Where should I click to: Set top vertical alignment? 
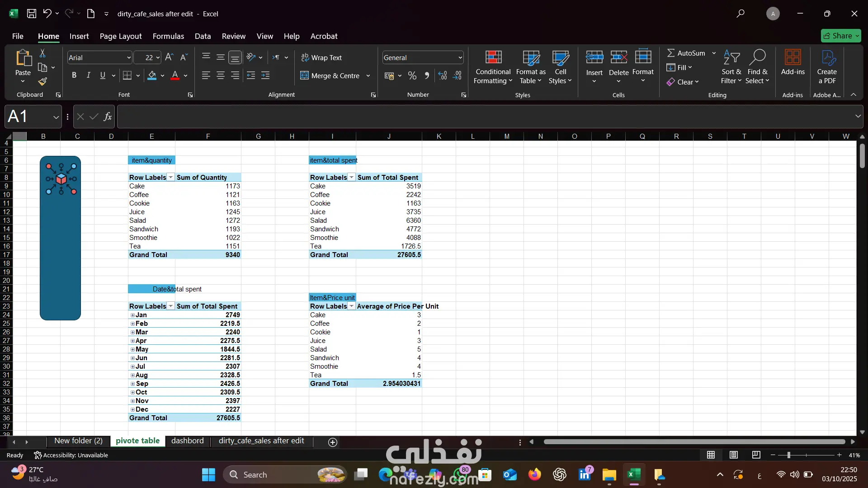pyautogui.click(x=206, y=56)
